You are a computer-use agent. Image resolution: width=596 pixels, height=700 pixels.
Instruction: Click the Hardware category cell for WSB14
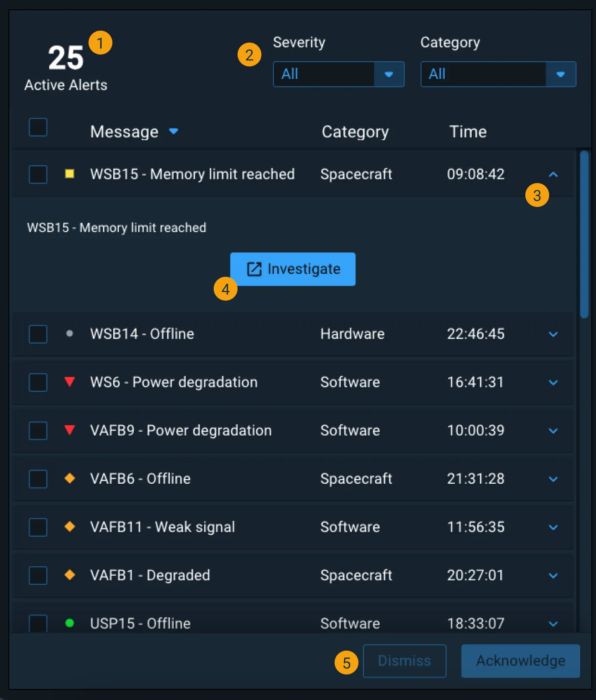(352, 334)
